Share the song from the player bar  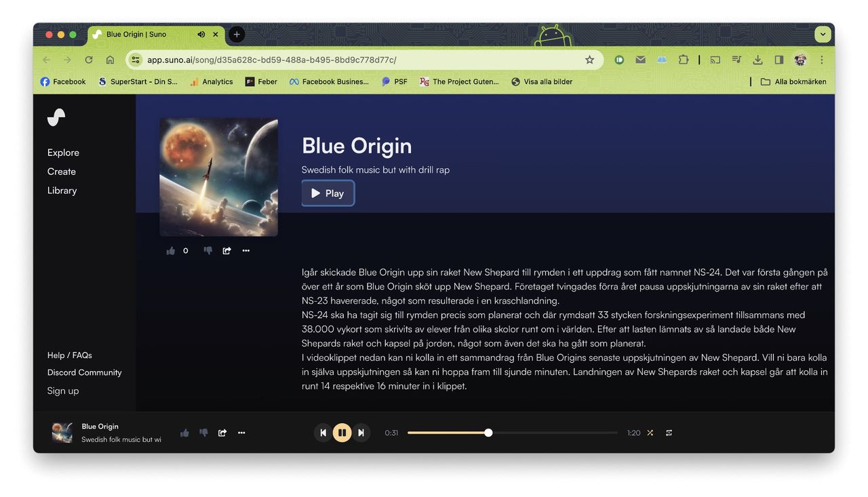click(222, 433)
